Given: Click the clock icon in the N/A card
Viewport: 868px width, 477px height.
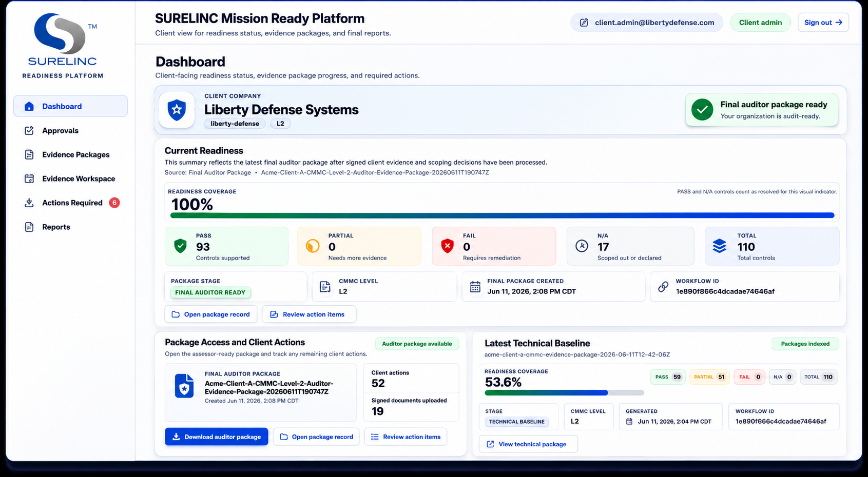Looking at the screenshot, I should 582,246.
